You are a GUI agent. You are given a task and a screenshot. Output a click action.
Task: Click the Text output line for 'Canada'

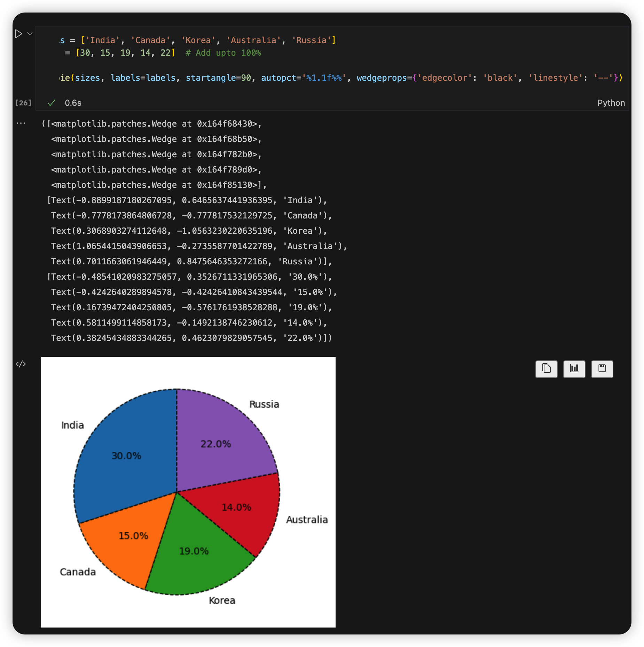click(x=191, y=216)
